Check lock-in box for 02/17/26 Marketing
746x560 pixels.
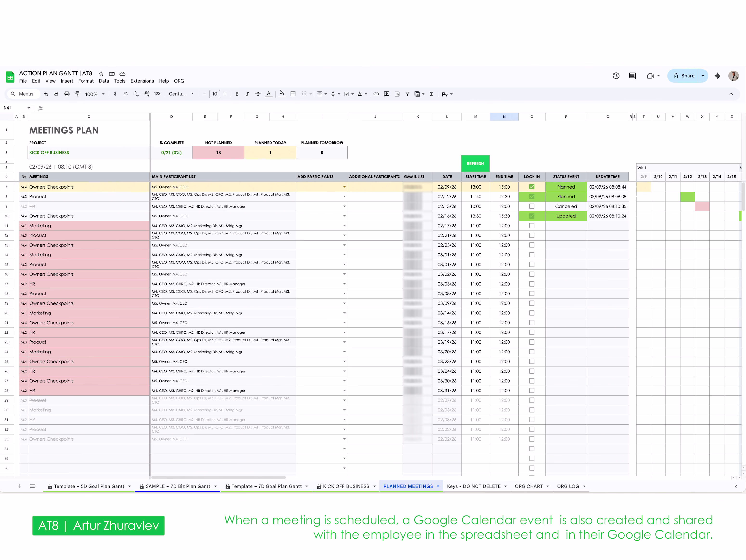(532, 226)
